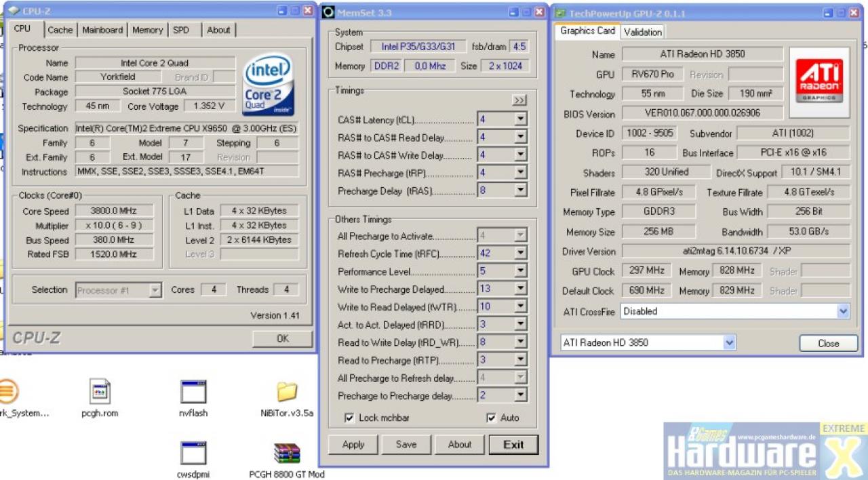Click the MemSet memory Size 2 x 1024 value
The width and height of the screenshot is (868, 480).
pos(505,66)
